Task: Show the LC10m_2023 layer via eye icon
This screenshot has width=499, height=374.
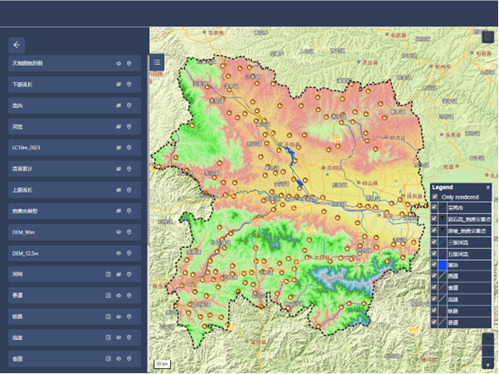Action: click(x=118, y=148)
